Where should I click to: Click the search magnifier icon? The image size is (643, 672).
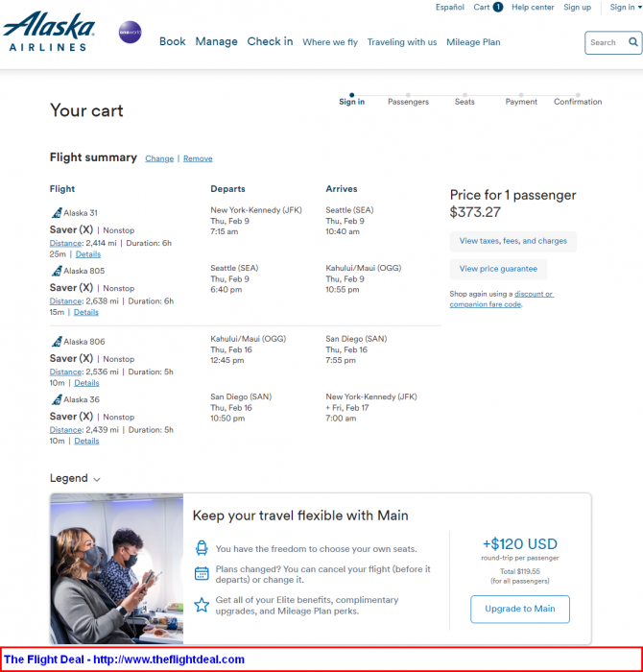pyautogui.click(x=632, y=42)
